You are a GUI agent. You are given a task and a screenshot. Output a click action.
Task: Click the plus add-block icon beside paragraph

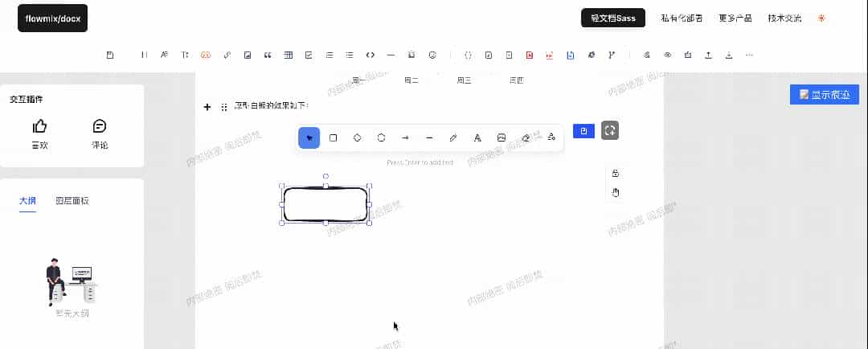pos(207,107)
